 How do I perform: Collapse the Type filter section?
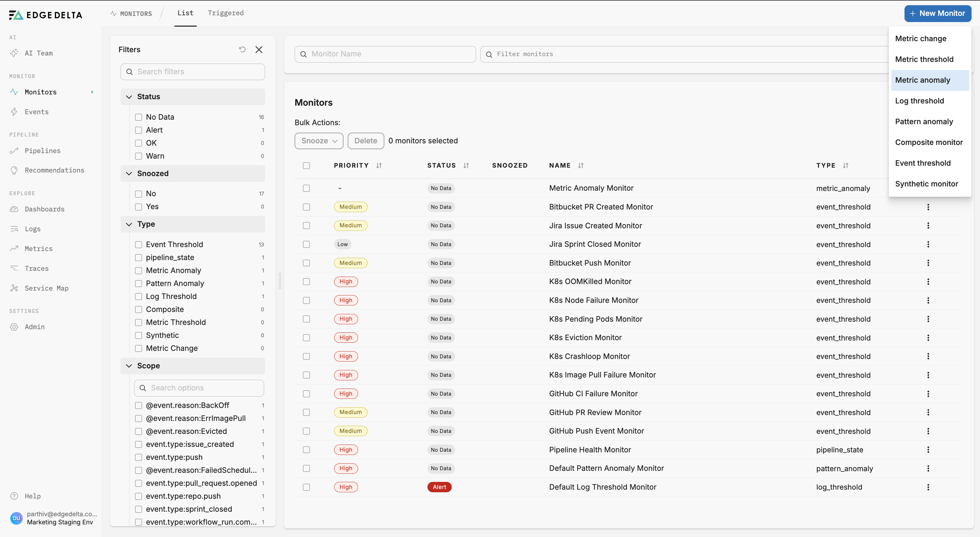click(x=192, y=224)
